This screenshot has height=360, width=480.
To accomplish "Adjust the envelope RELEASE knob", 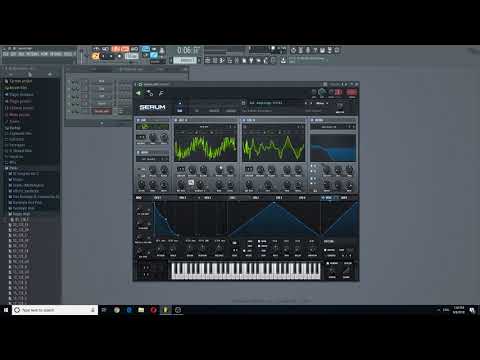I will point(219,249).
